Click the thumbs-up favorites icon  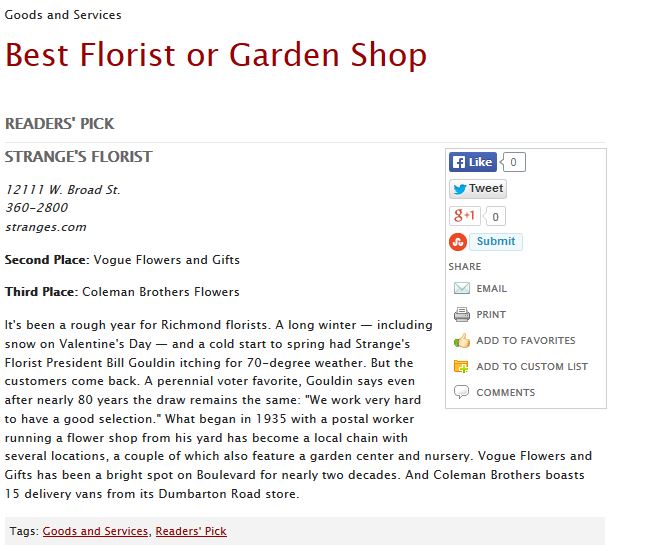point(462,340)
